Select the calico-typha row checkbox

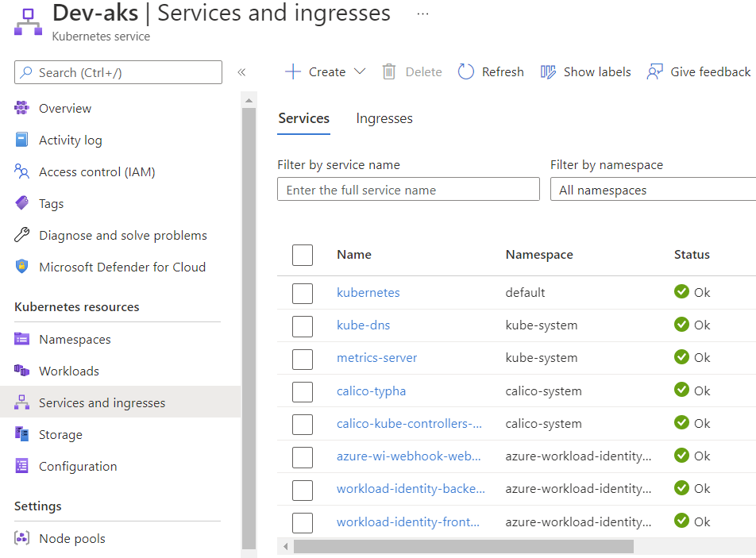click(x=303, y=392)
